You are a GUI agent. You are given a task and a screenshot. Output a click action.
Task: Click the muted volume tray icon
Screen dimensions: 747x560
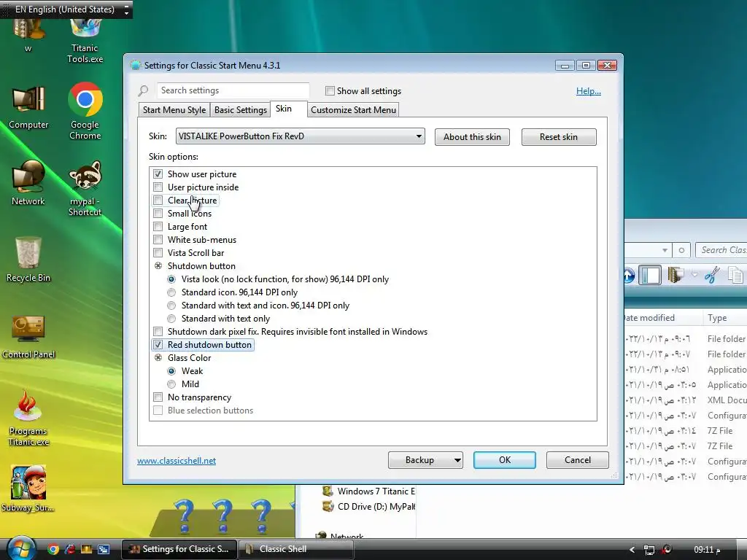(667, 550)
